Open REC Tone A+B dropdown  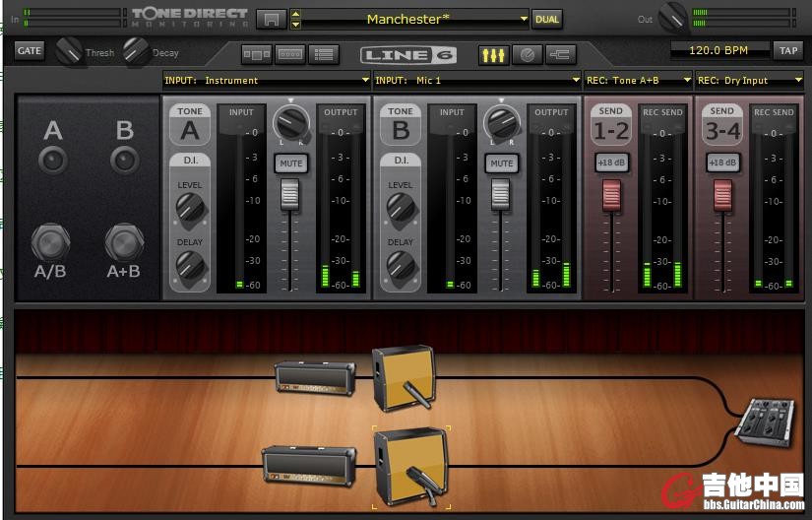[639, 81]
